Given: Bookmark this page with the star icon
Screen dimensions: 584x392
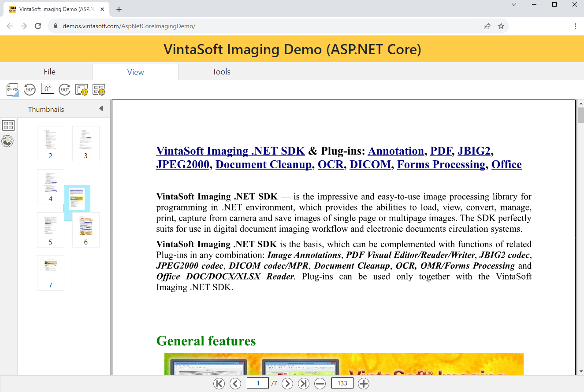Looking at the screenshot, I should pos(501,26).
